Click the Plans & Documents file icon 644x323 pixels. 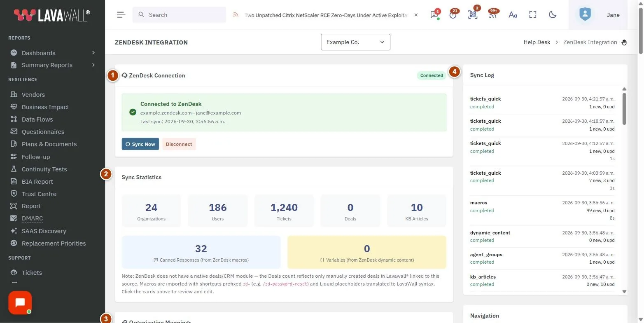[14, 144]
